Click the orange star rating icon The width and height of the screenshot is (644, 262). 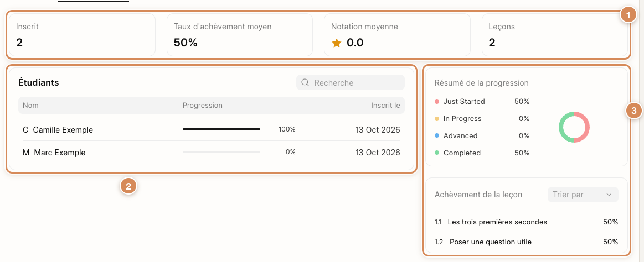pos(336,43)
